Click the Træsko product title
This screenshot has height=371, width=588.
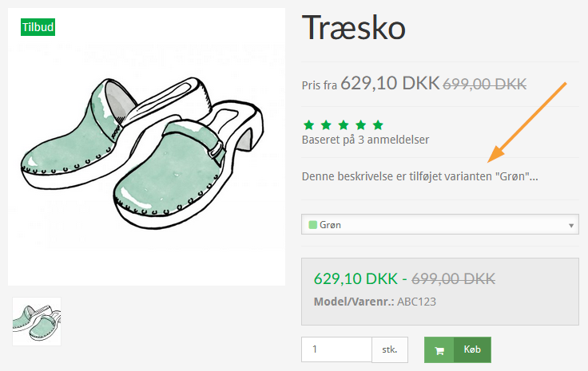[x=354, y=28]
